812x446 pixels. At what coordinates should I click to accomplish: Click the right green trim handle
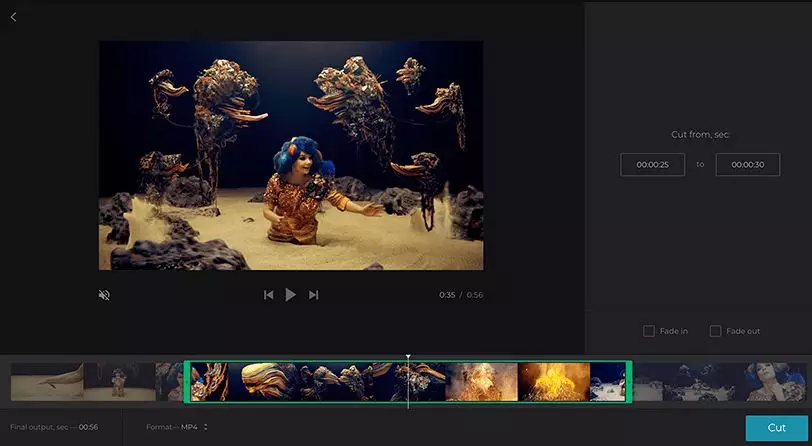tap(629, 382)
